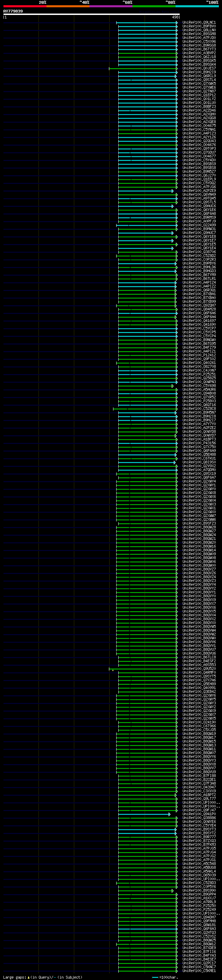Select hit label UniRef100_Q0WPN3
The image size is (222, 980).
[x=199, y=382]
